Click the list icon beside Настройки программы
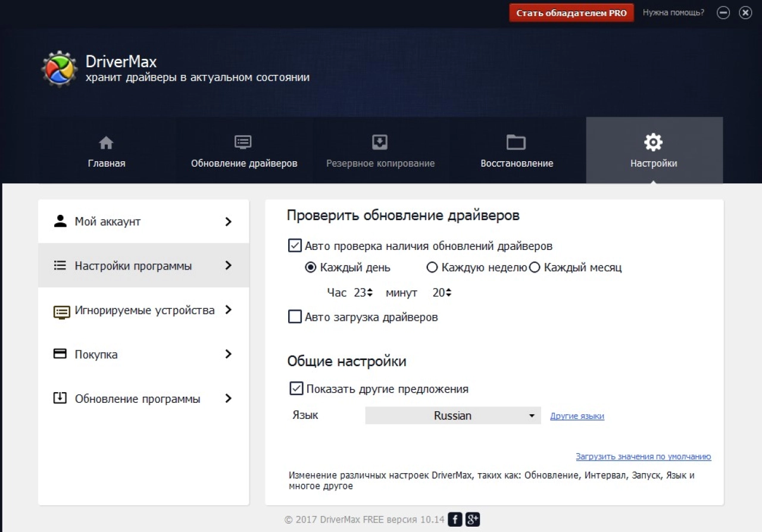The image size is (762, 532). [x=60, y=265]
